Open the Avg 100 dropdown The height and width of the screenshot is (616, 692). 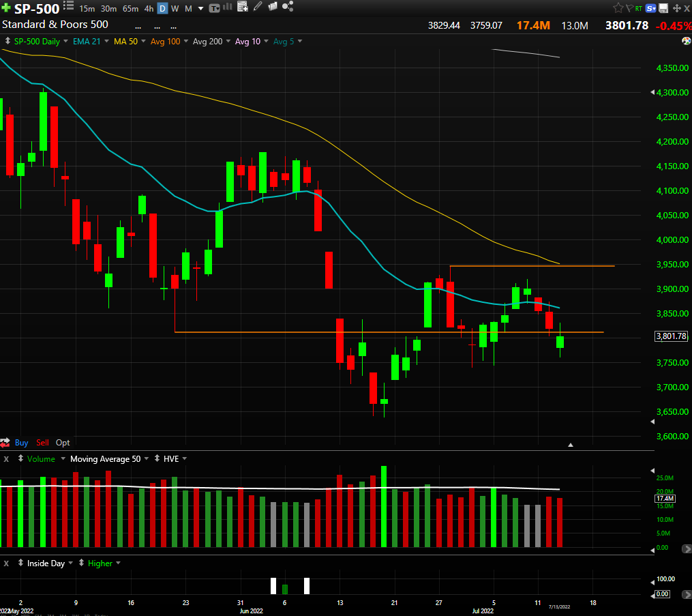[x=186, y=41]
